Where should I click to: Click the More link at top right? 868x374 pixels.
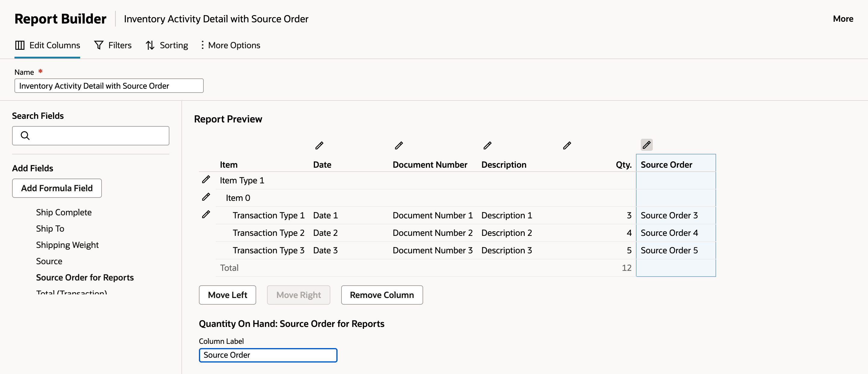point(843,19)
